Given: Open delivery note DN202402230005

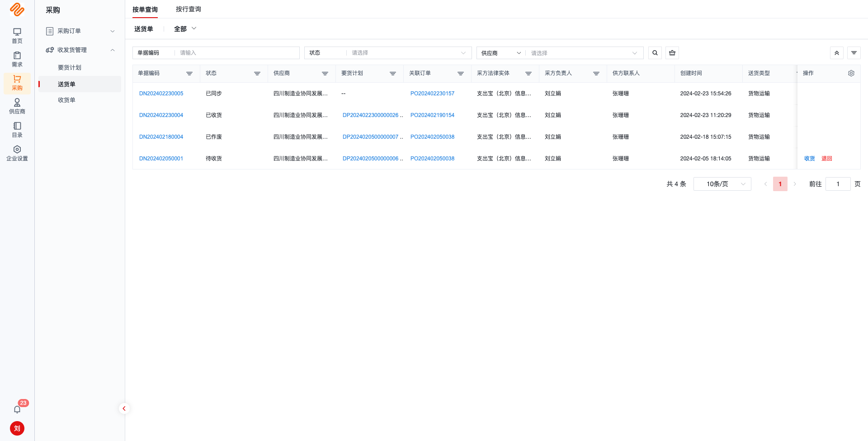Looking at the screenshot, I should (x=161, y=94).
